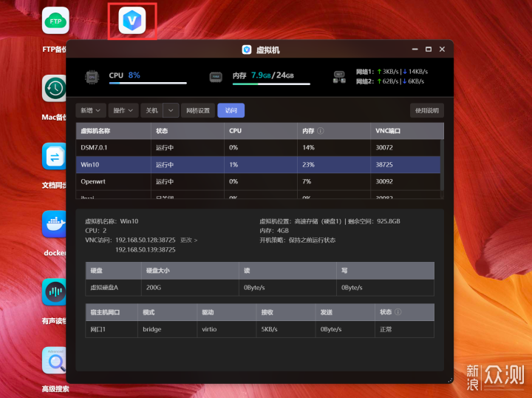Screen dimensions: 532x398
Task: Expand the 新增 dropdown
Action: 91,110
